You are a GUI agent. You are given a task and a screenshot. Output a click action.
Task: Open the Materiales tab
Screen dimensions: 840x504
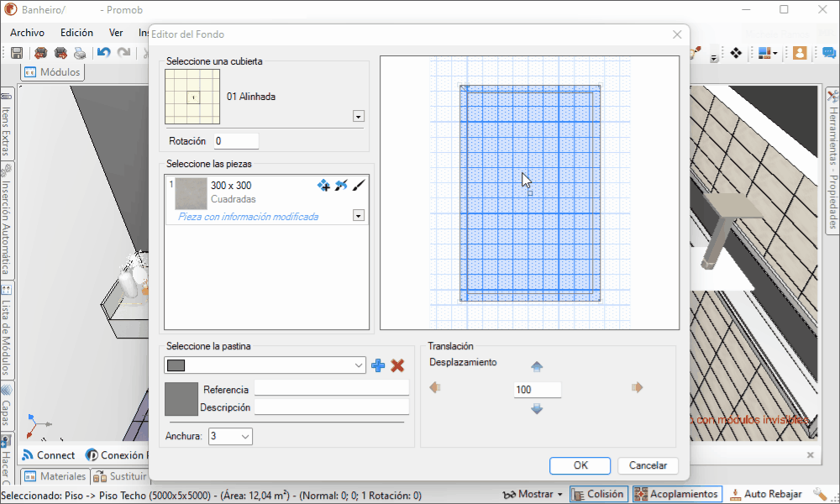click(x=55, y=476)
